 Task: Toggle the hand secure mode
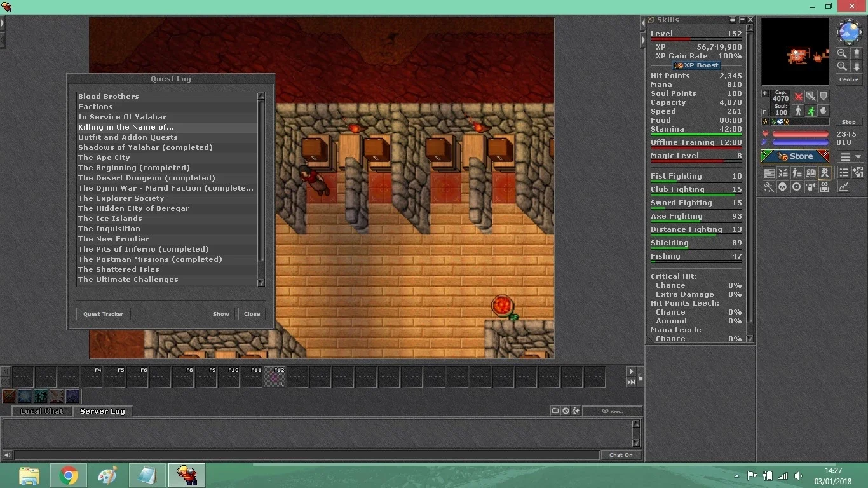pyautogui.click(x=824, y=111)
